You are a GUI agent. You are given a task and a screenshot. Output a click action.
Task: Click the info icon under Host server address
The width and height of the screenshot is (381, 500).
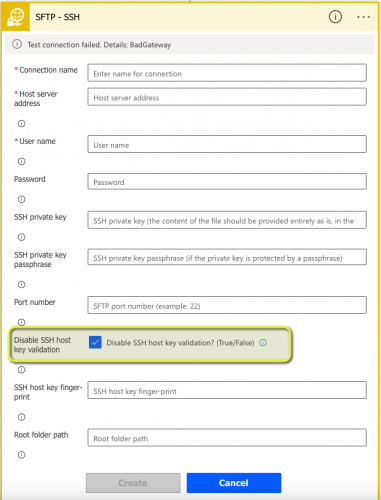pos(21,124)
